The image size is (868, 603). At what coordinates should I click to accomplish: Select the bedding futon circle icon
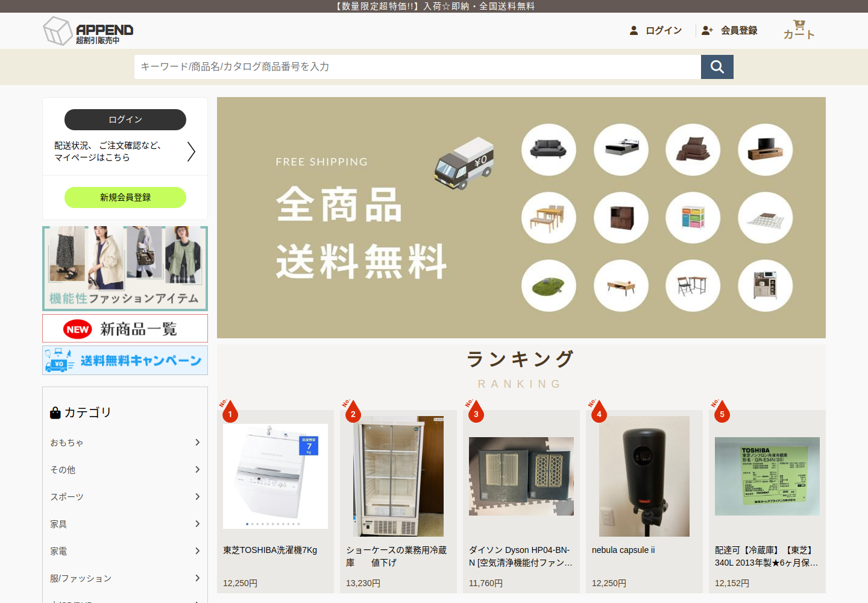coord(693,150)
